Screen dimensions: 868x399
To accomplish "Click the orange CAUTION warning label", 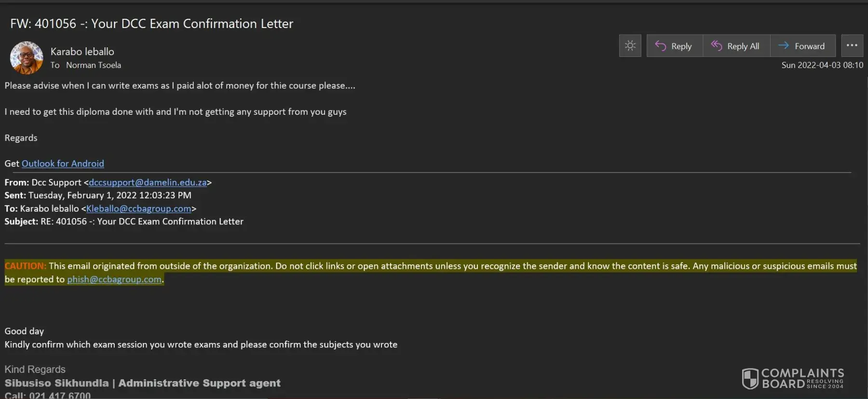I will [25, 266].
